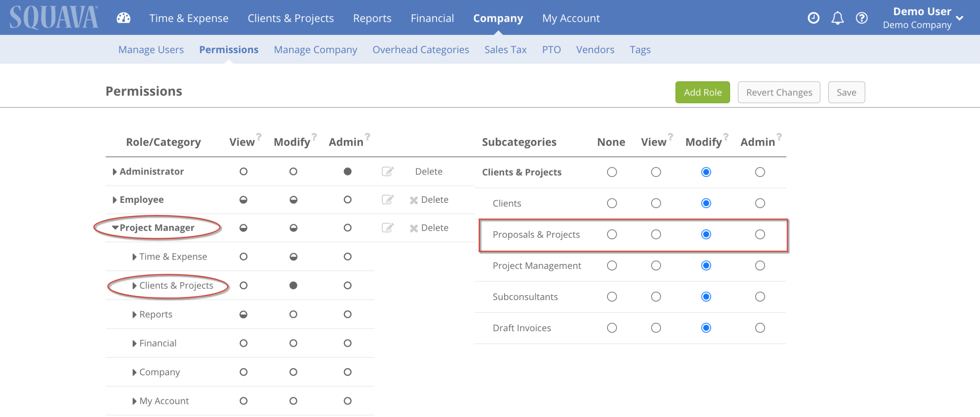Click Revert Changes button
The width and height of the screenshot is (980, 417).
pyautogui.click(x=779, y=92)
